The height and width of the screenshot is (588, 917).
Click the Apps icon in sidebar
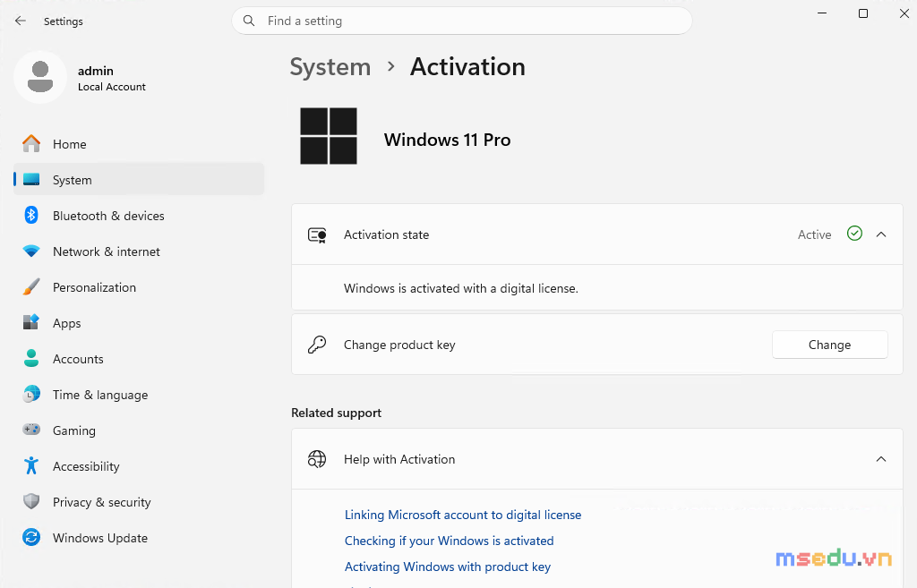pos(31,323)
